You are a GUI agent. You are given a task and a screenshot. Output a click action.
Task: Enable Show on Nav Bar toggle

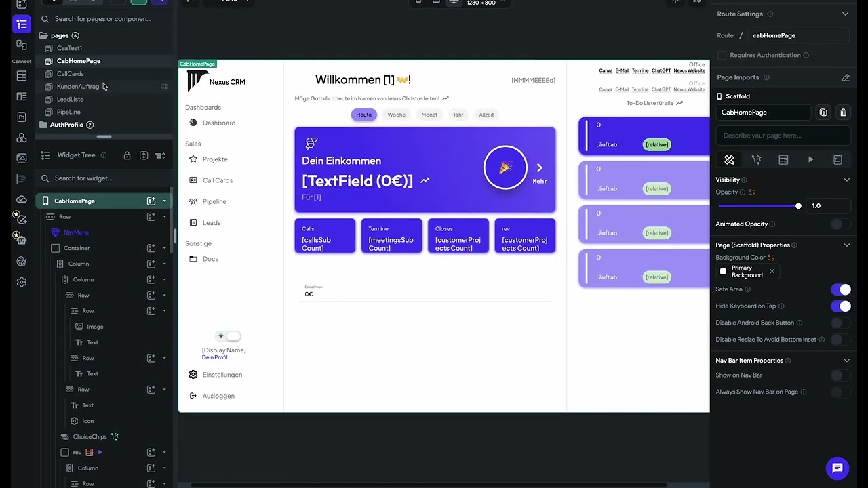point(840,375)
